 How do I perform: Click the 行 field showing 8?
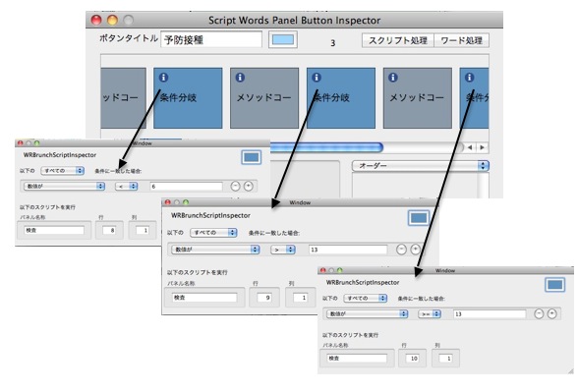pyautogui.click(x=109, y=230)
